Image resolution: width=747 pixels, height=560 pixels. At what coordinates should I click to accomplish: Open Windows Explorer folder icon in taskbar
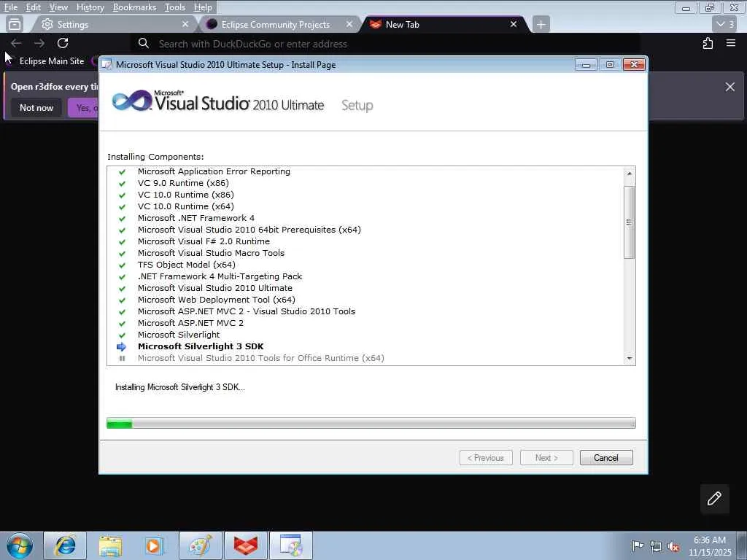(x=111, y=545)
